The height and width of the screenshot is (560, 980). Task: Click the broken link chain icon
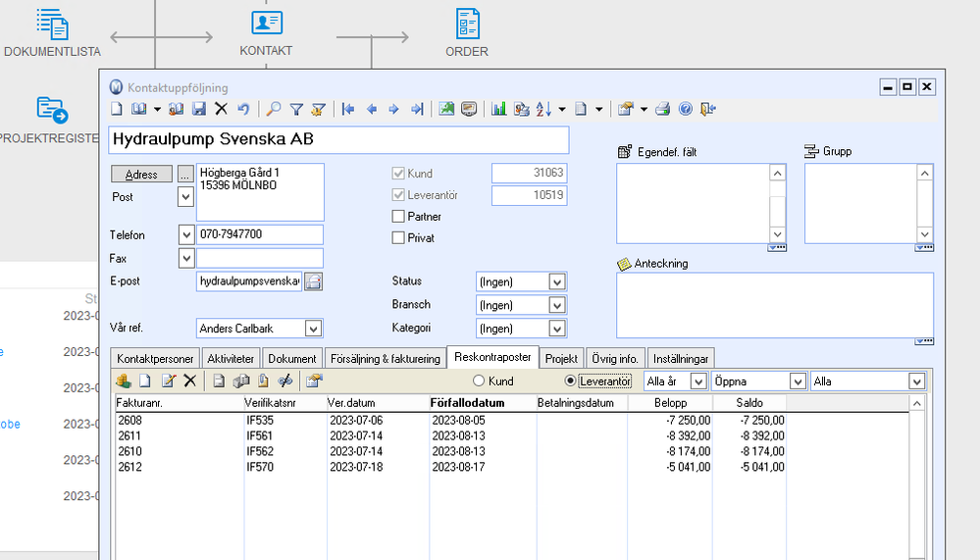285,381
